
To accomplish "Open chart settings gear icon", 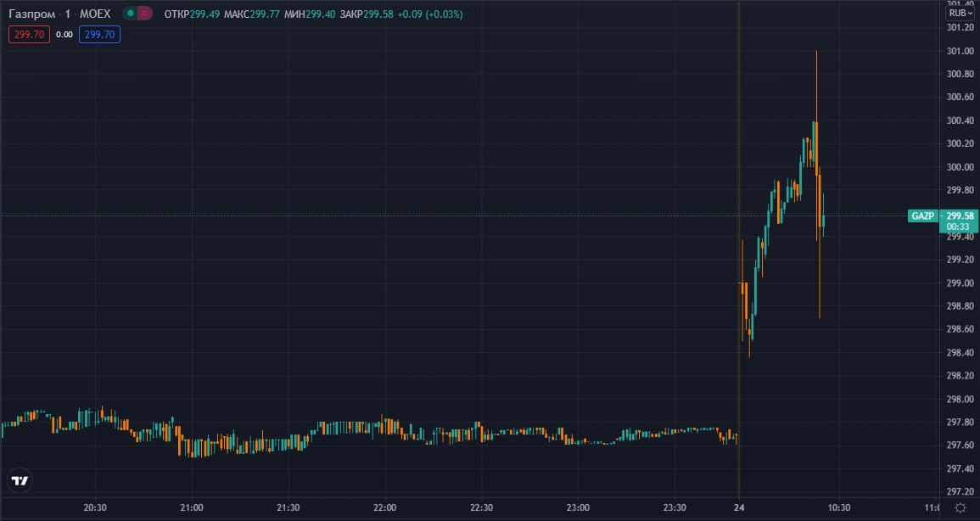I will [960, 508].
